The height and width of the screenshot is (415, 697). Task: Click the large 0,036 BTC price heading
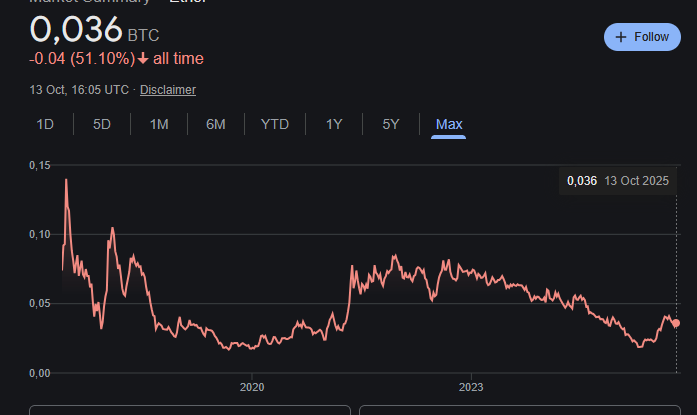pos(77,30)
